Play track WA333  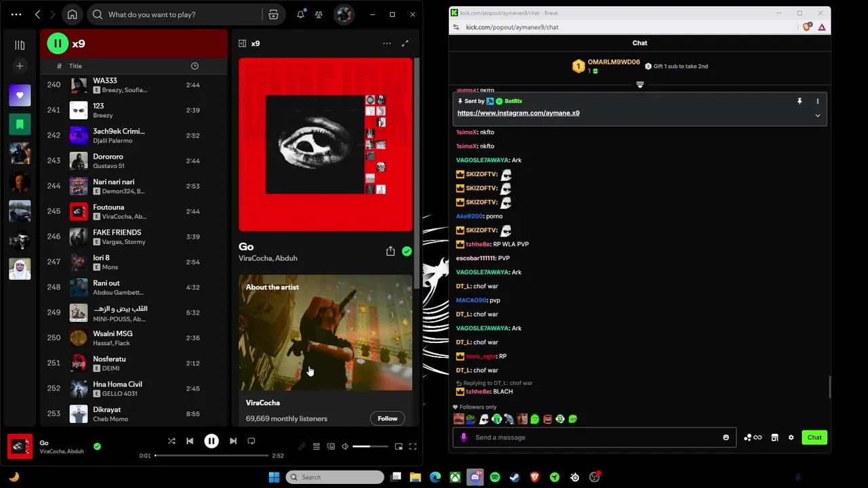(132, 85)
